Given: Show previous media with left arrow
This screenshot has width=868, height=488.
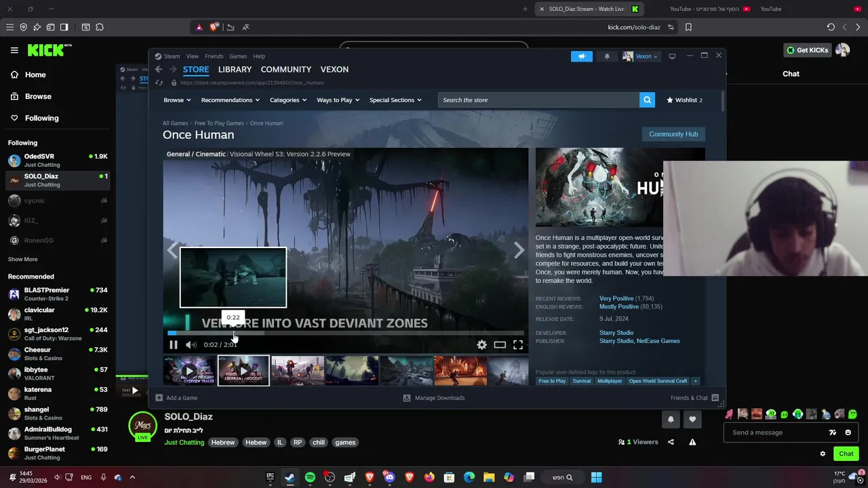Looking at the screenshot, I should click(172, 251).
